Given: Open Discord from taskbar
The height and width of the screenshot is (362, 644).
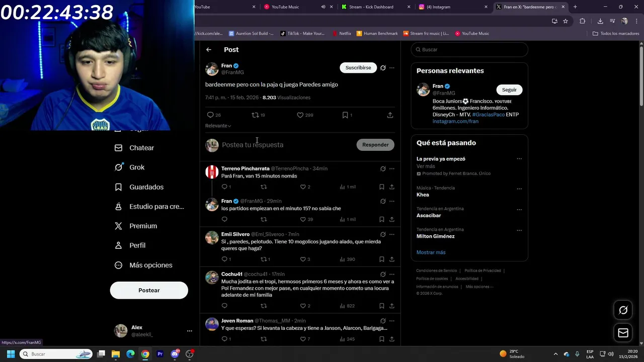Looking at the screenshot, I should pyautogui.click(x=175, y=354).
